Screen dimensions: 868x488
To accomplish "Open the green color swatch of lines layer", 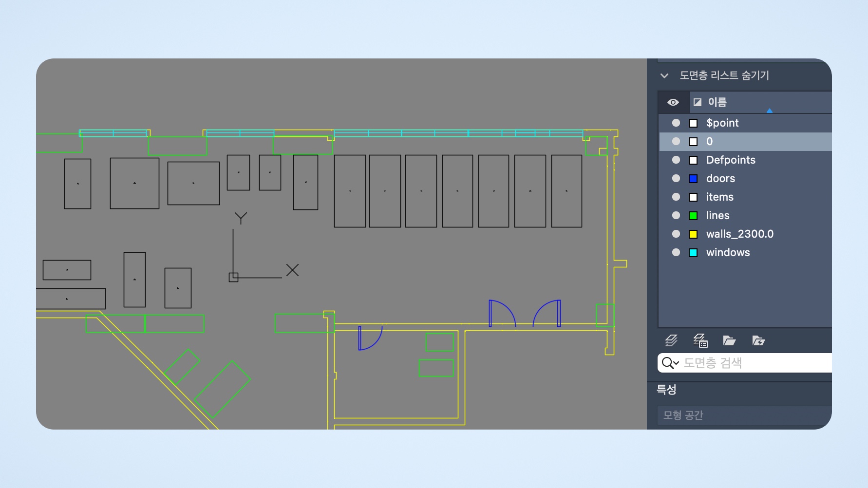I will click(x=693, y=216).
